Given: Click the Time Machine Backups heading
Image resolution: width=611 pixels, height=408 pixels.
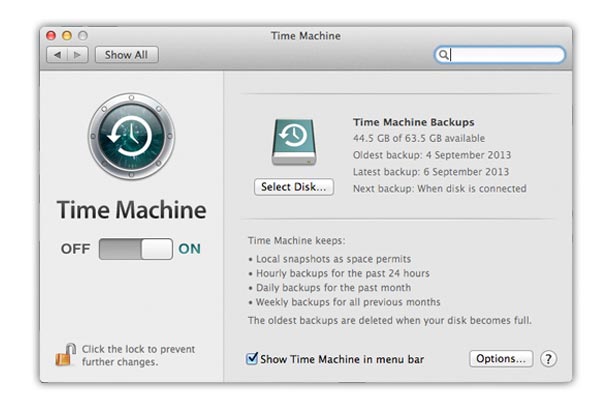Looking at the screenshot, I should pyautogui.click(x=414, y=122).
